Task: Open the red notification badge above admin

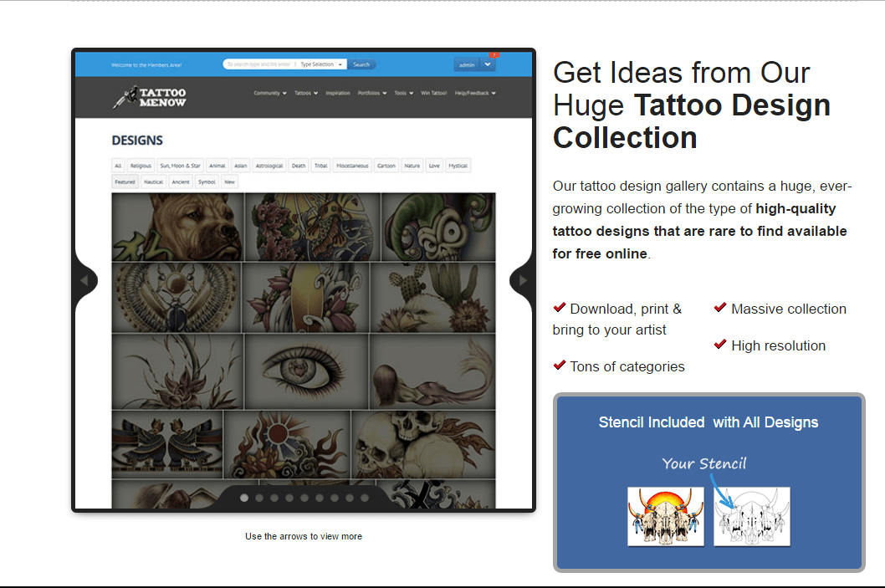Action: 493,55
